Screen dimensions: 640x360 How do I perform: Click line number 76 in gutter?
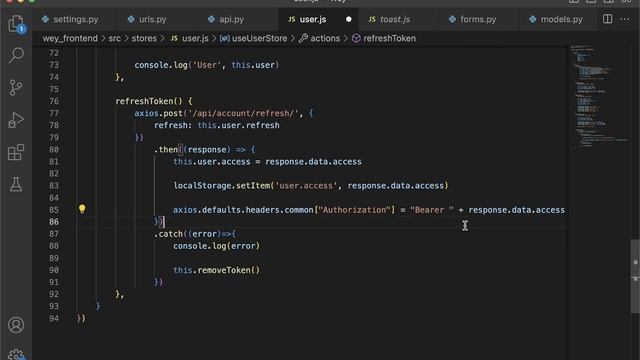coord(54,101)
